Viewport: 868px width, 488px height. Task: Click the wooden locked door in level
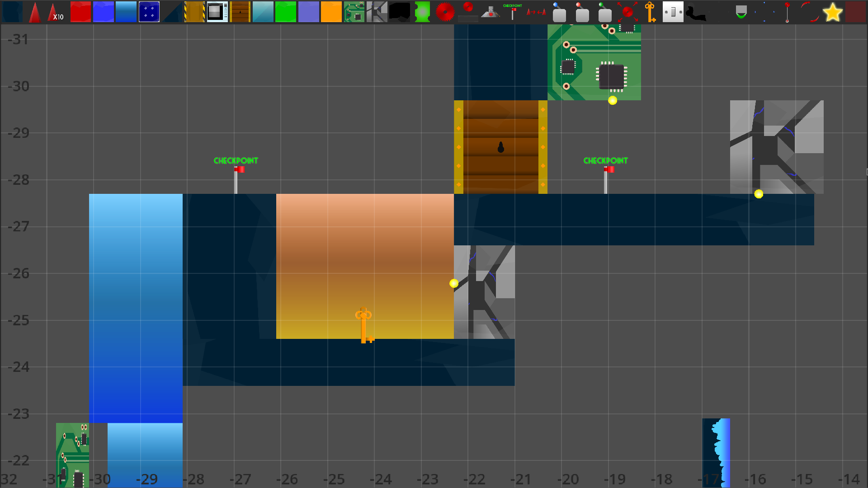(500, 147)
